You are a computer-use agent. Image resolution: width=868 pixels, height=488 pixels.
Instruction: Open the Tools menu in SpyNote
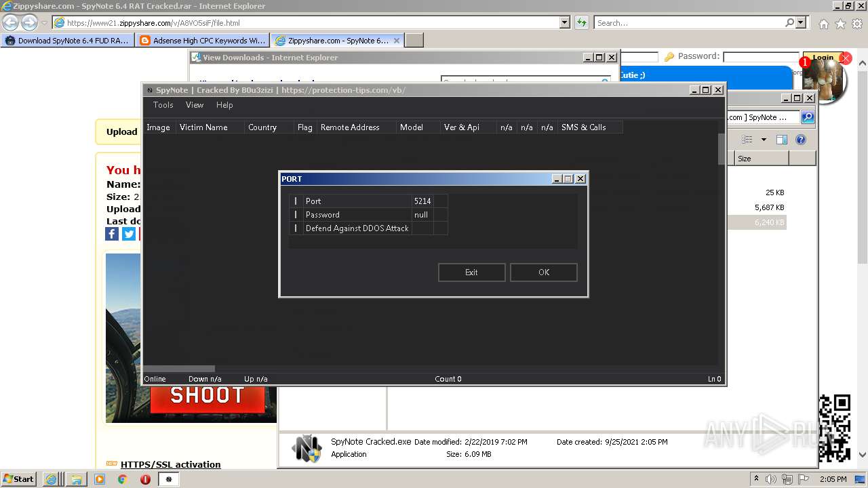[163, 105]
